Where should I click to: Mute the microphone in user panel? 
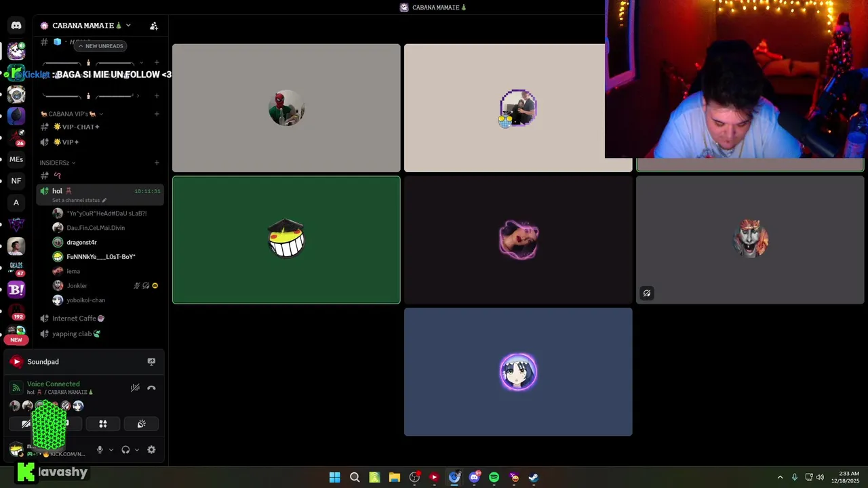[x=100, y=450]
